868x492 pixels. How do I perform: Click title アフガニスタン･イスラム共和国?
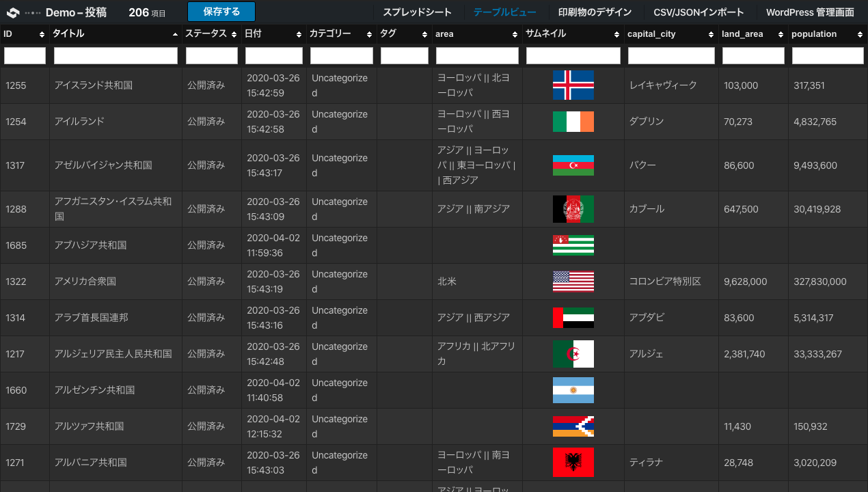pos(113,209)
